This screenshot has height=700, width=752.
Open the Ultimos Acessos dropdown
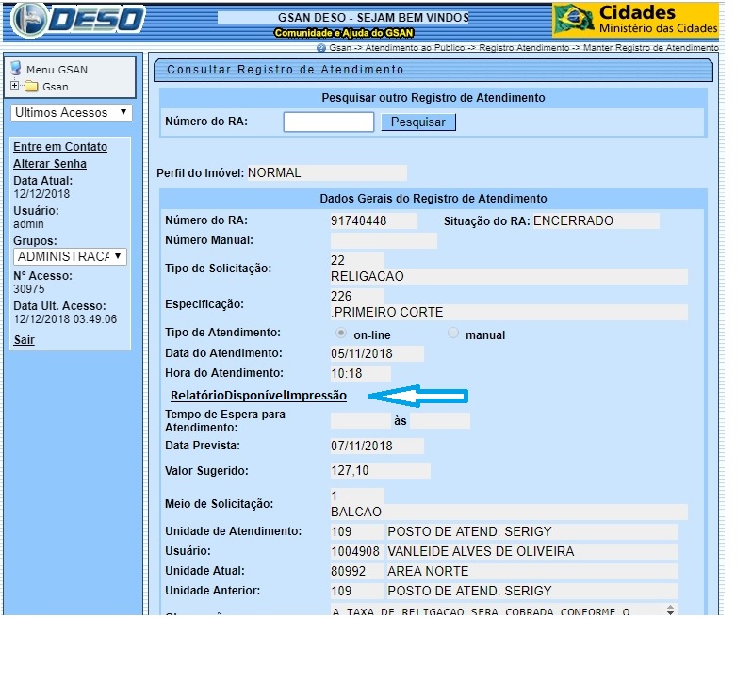pyautogui.click(x=72, y=113)
